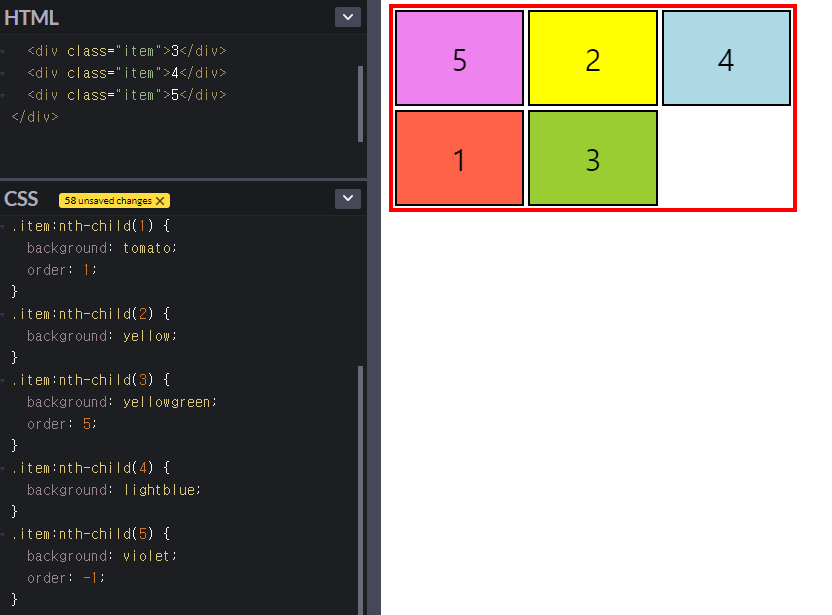Image resolution: width=832 pixels, height=615 pixels.
Task: Collapse the .item:nth-child(4) rule fold arrow
Action: pyautogui.click(x=3, y=469)
